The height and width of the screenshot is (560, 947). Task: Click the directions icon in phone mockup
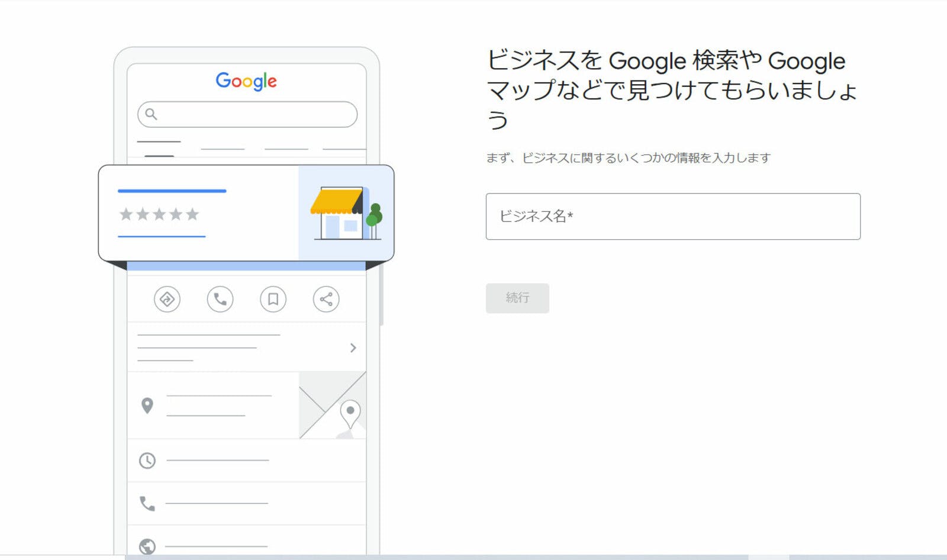coord(167,299)
